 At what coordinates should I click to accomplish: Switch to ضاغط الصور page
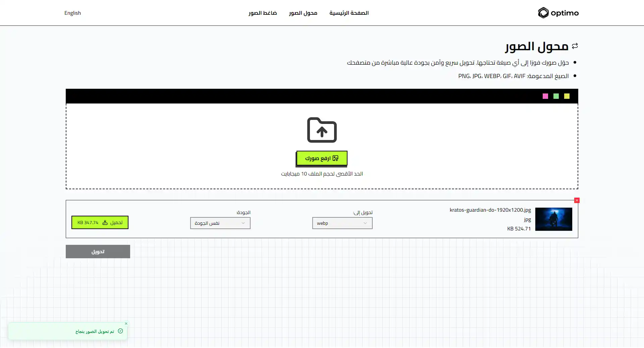[263, 13]
